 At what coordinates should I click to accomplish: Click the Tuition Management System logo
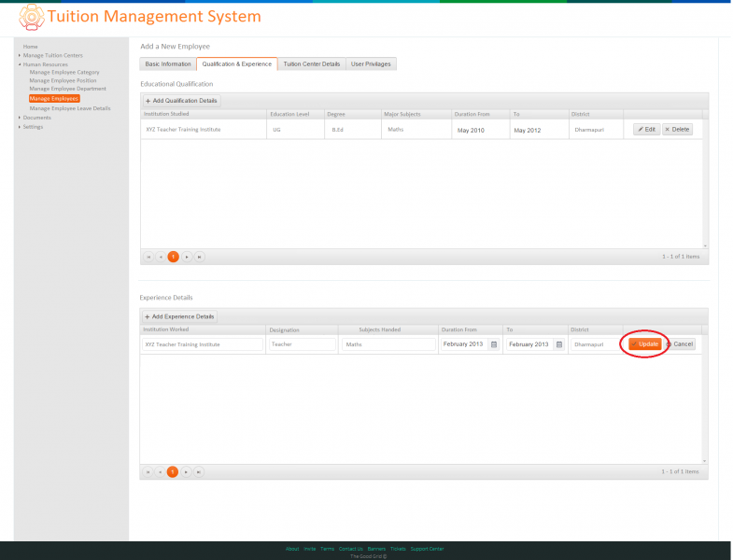click(32, 17)
